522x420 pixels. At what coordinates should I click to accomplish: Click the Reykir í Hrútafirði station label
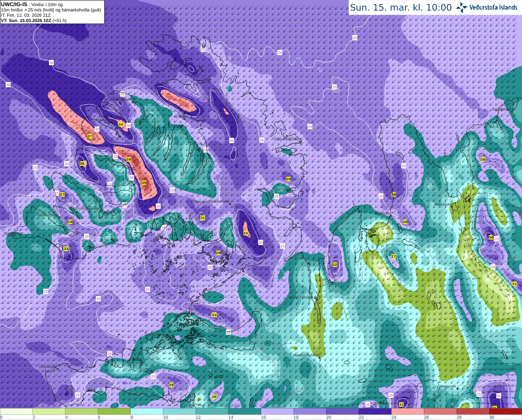[x=303, y=297]
